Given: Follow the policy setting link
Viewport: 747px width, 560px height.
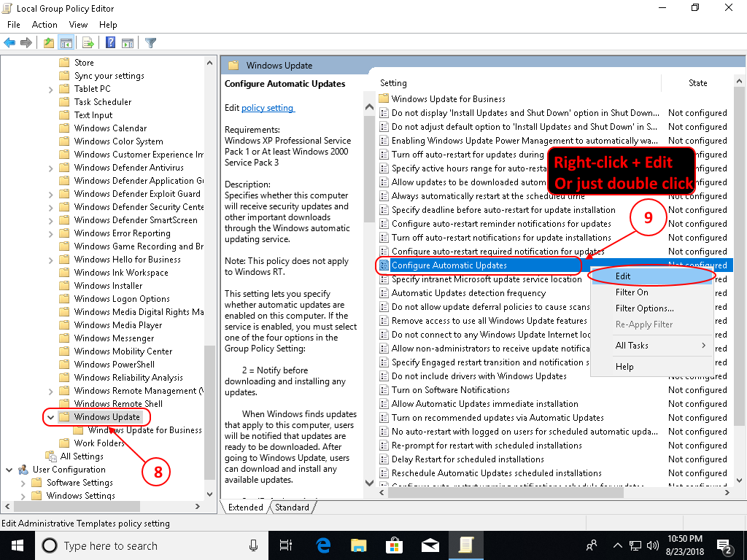Looking at the screenshot, I should pyautogui.click(x=268, y=108).
